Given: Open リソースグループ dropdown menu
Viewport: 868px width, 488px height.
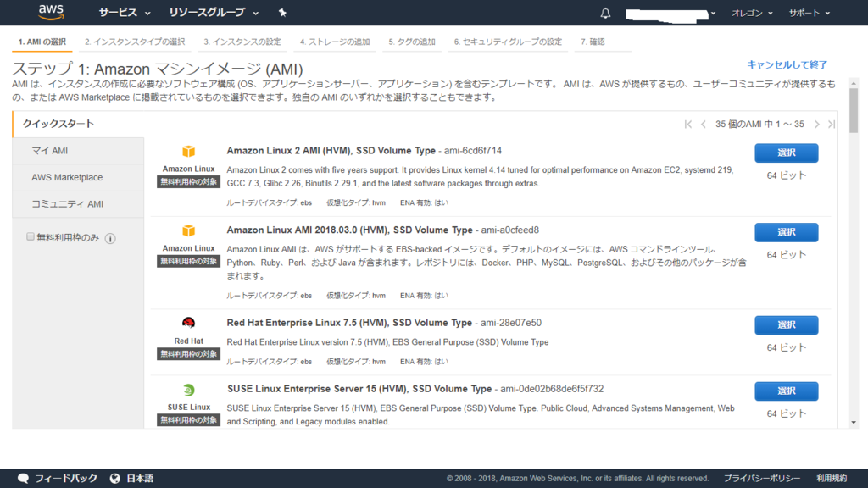Looking at the screenshot, I should [x=214, y=12].
